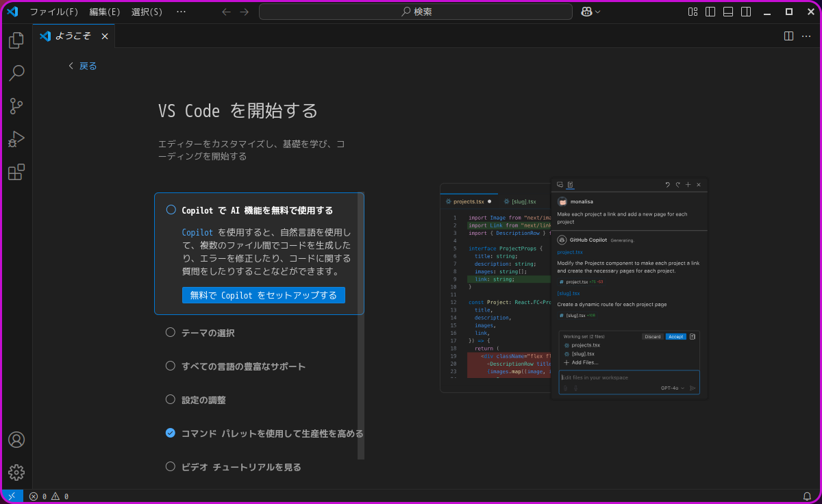822x504 pixels.
Task: Click the remote window status bar icon
Action: pos(12,496)
